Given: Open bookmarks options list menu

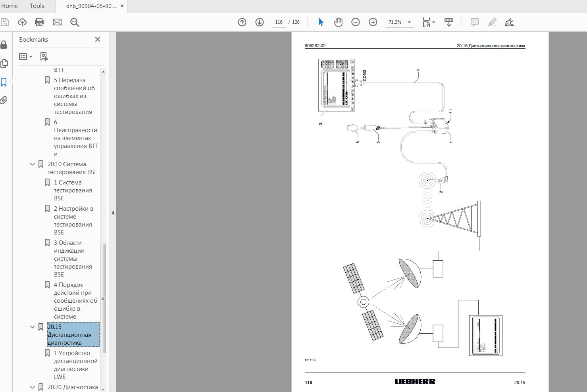Looking at the screenshot, I should [x=26, y=57].
